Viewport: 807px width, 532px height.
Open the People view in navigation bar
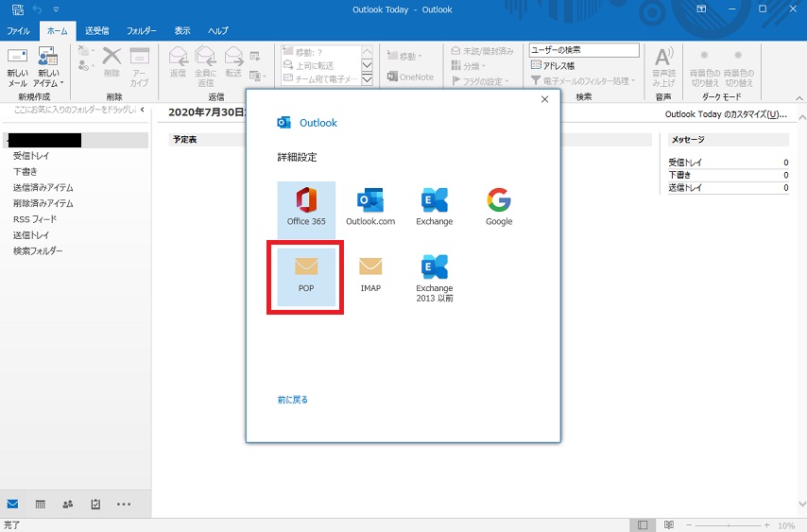(x=68, y=505)
